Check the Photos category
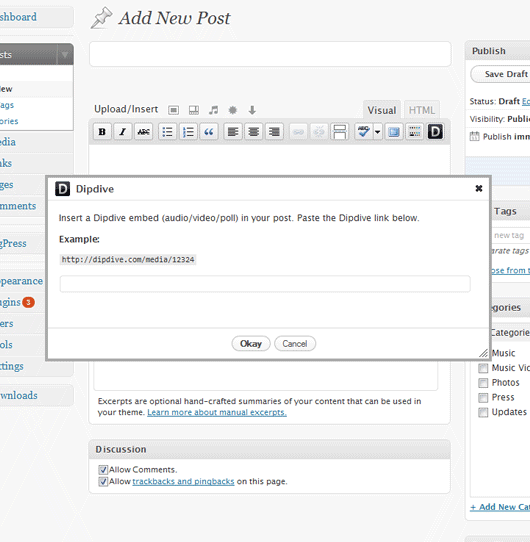This screenshot has width=530, height=542. click(x=483, y=383)
